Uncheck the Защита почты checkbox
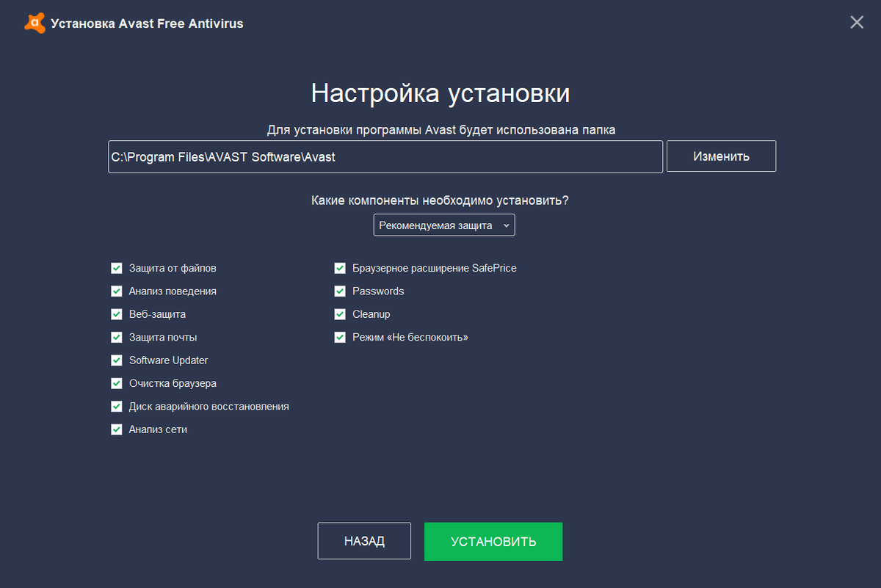 tap(116, 338)
